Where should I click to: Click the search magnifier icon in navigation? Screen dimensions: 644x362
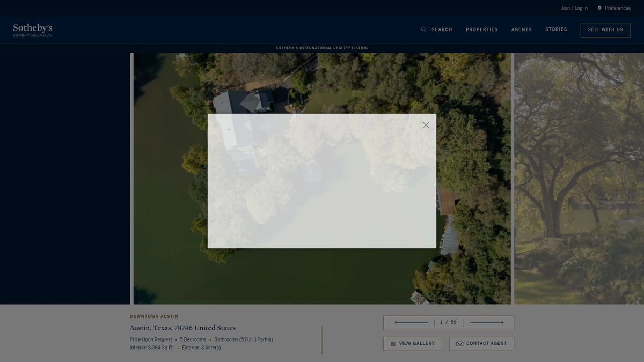tap(423, 29)
